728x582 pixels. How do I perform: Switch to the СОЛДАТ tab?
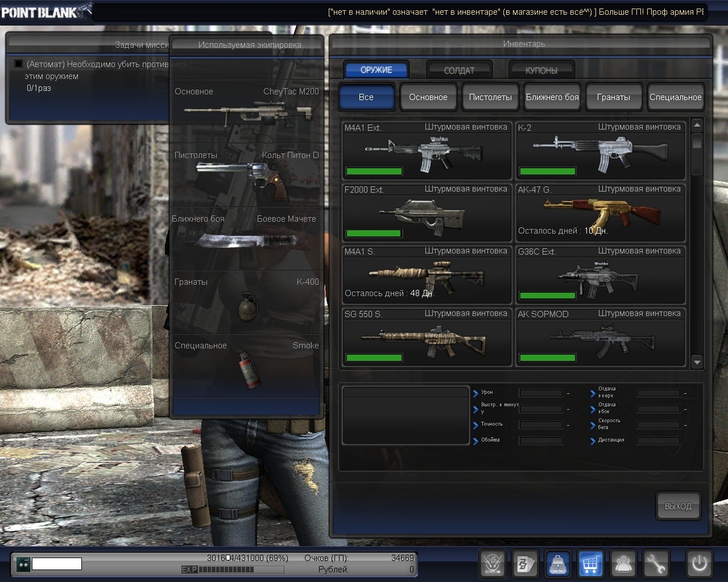click(x=459, y=70)
